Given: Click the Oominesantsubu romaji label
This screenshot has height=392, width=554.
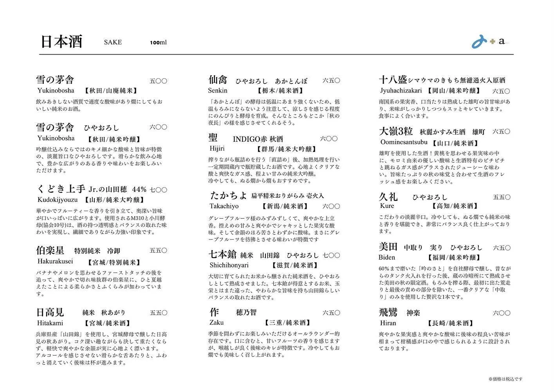Looking at the screenshot, I should click(x=404, y=142).
